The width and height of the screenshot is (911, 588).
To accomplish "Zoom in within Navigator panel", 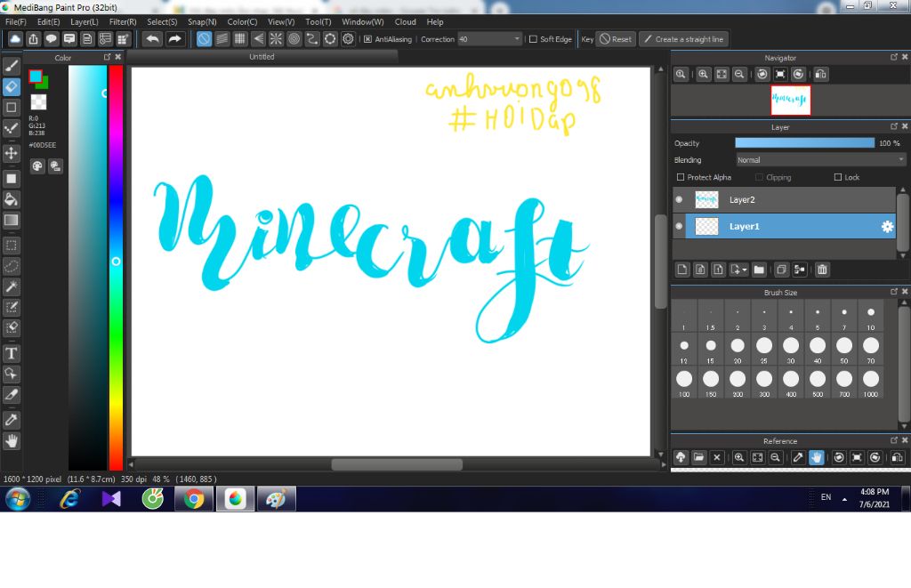I will pyautogui.click(x=703, y=75).
